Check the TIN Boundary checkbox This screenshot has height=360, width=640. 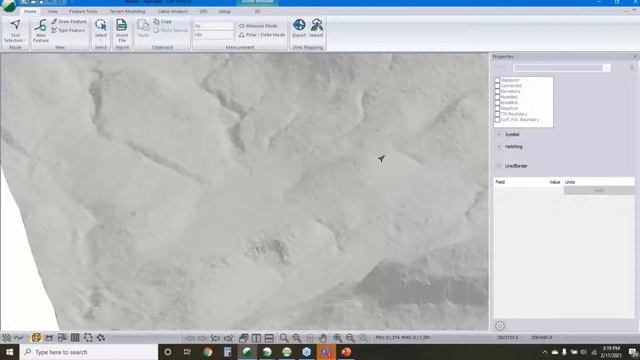click(x=497, y=114)
